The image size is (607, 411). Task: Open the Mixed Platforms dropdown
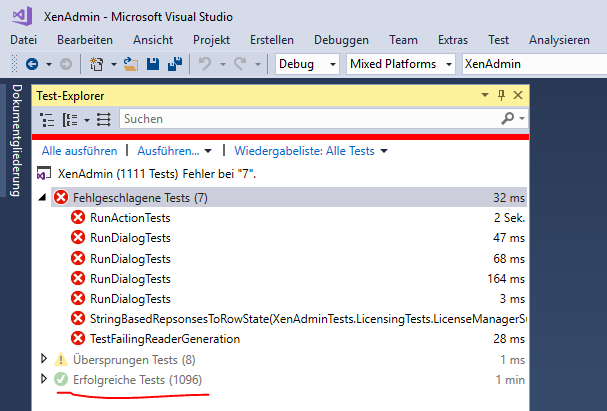click(x=401, y=64)
